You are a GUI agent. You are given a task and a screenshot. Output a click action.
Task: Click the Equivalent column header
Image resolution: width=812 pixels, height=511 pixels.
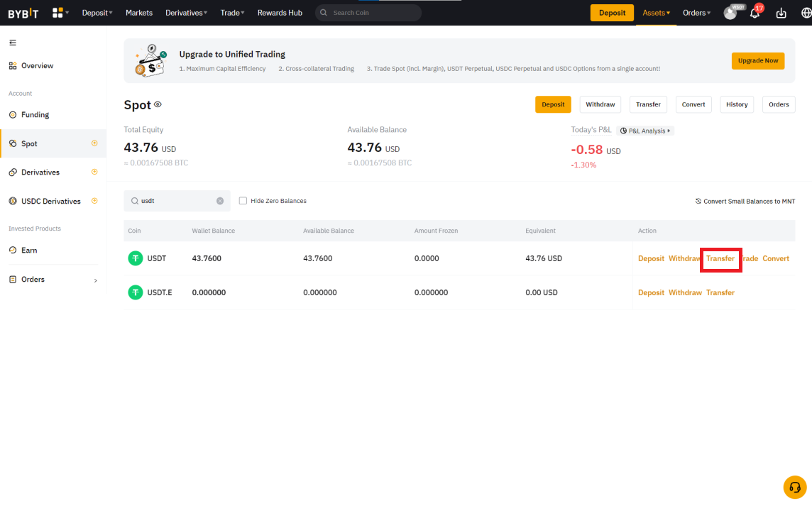[x=540, y=231]
